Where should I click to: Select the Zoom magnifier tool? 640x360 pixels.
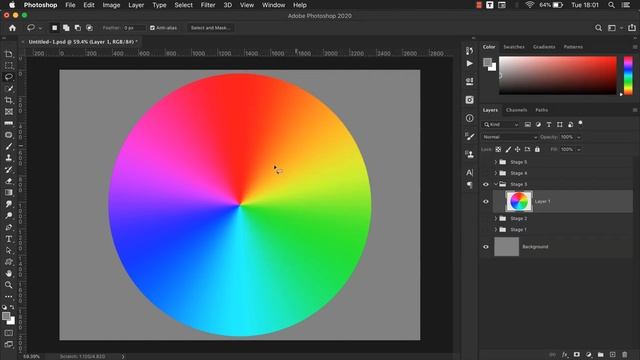(9, 285)
